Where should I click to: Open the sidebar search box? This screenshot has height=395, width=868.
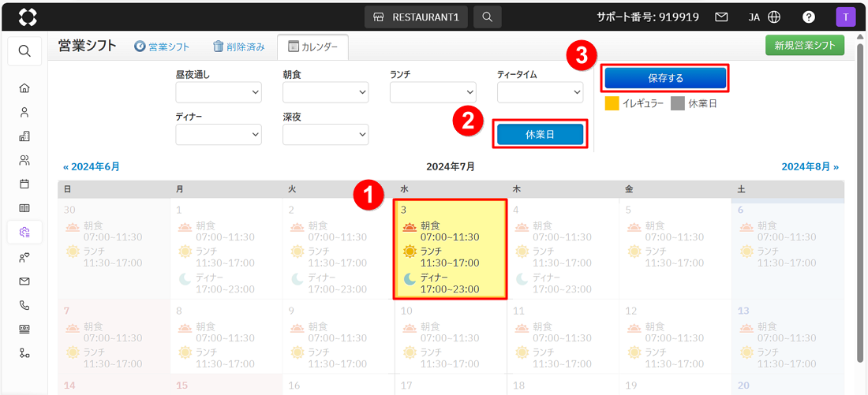pyautogui.click(x=24, y=51)
